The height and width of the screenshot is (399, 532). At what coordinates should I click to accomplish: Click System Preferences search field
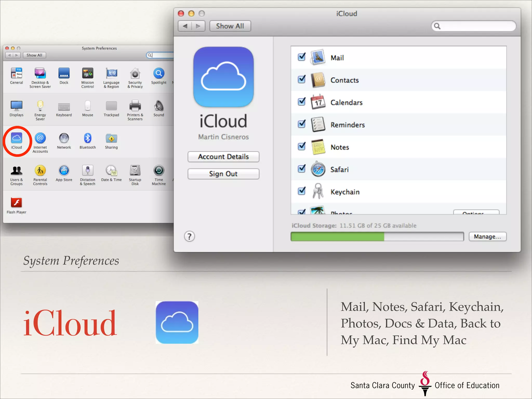coord(160,55)
